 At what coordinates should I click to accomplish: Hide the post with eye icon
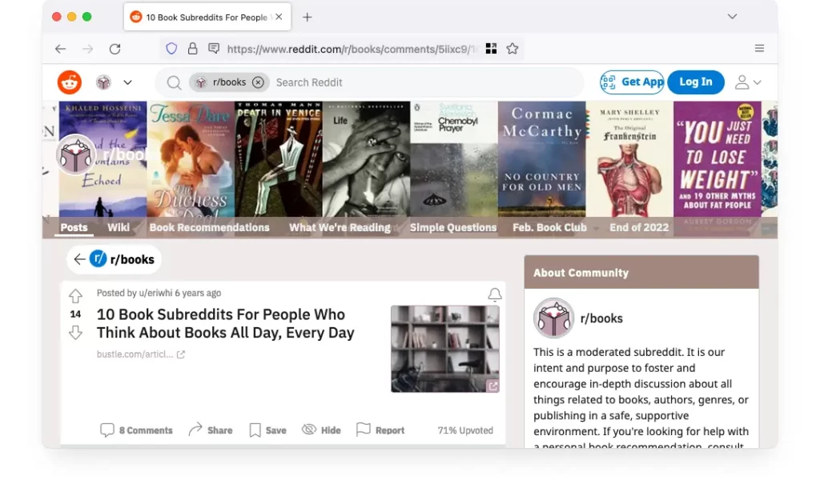322,430
